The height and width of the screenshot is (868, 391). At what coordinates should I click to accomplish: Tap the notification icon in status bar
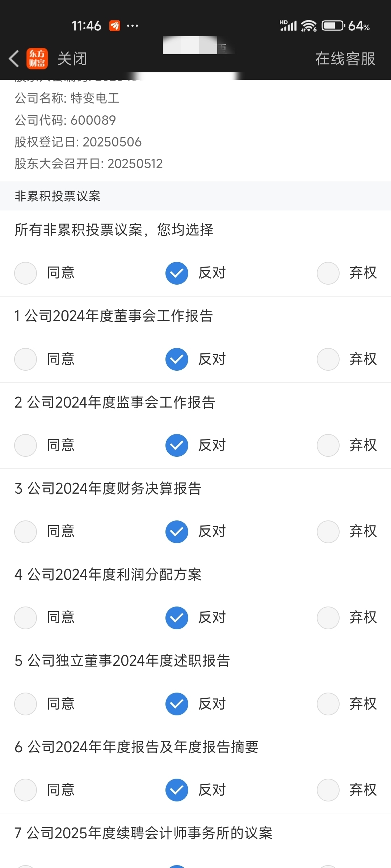115,26
